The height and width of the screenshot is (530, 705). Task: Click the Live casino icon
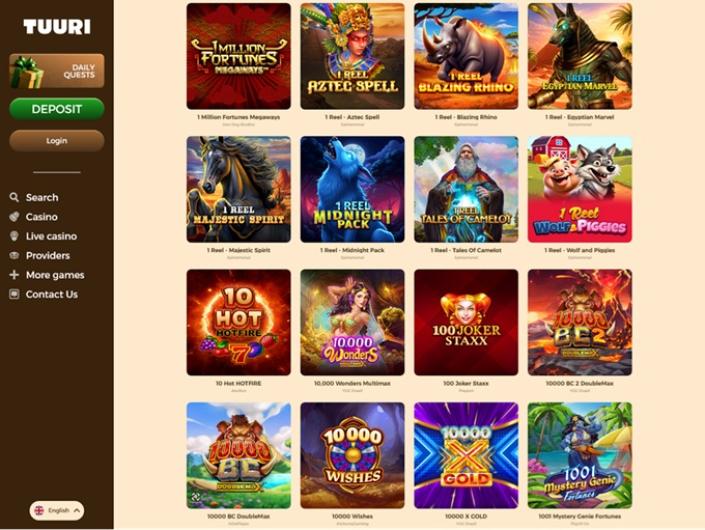[14, 236]
